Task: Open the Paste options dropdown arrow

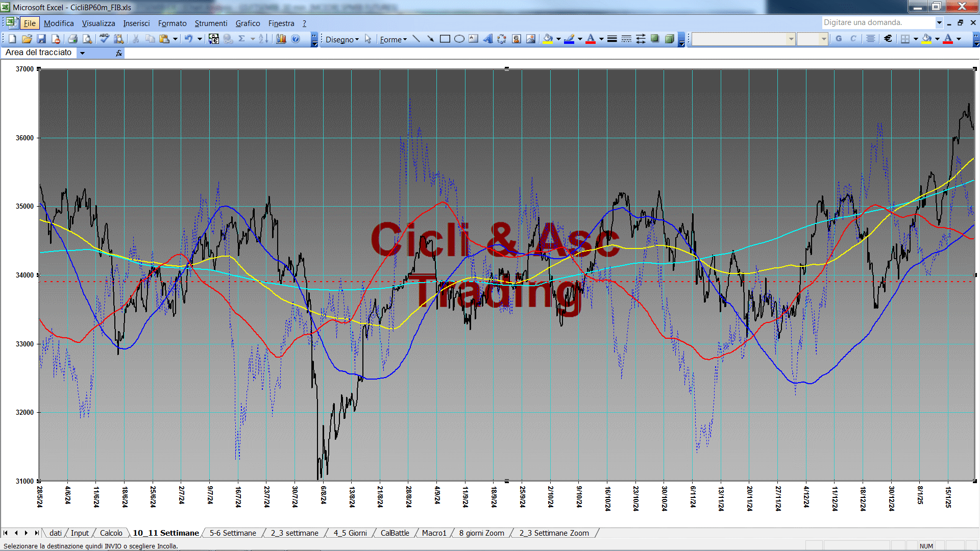Action: 175,39
